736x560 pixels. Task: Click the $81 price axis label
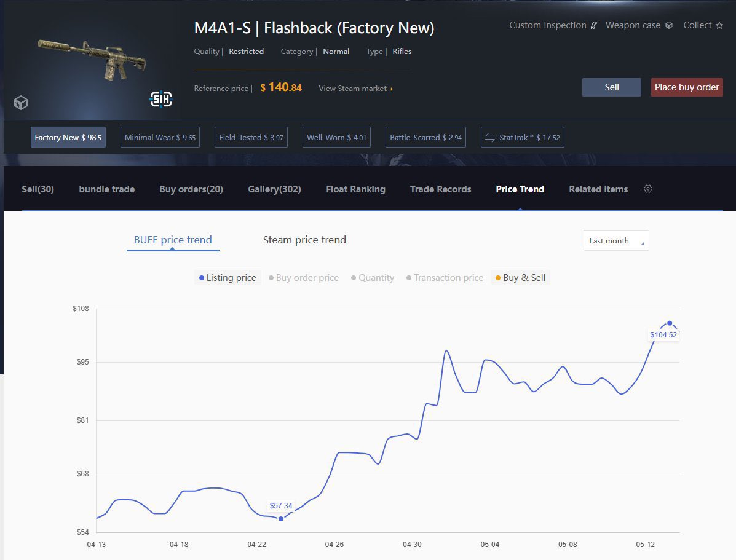click(82, 420)
